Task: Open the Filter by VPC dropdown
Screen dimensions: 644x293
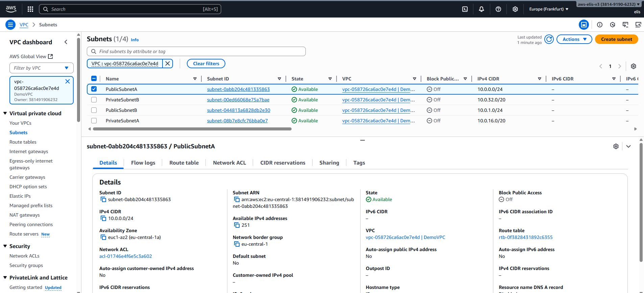Action: [x=41, y=68]
